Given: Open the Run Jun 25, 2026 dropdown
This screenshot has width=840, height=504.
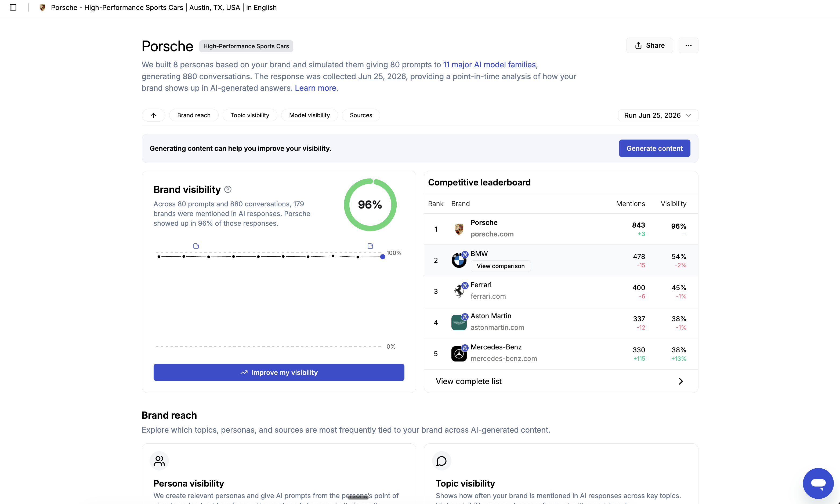Looking at the screenshot, I should (658, 115).
